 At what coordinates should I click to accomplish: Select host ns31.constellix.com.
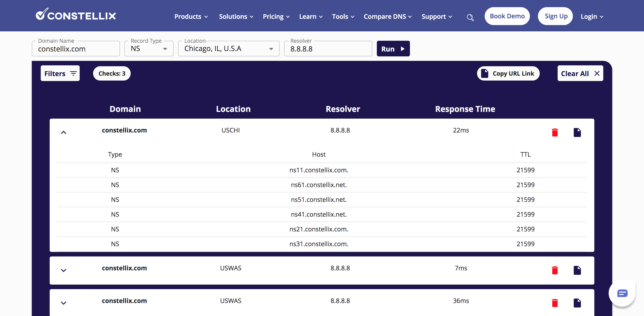(x=319, y=244)
